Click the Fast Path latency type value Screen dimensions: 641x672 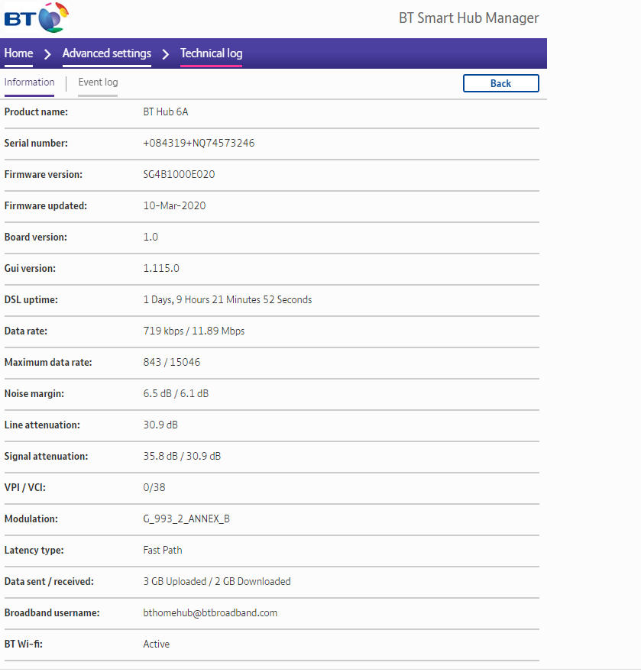tap(163, 550)
